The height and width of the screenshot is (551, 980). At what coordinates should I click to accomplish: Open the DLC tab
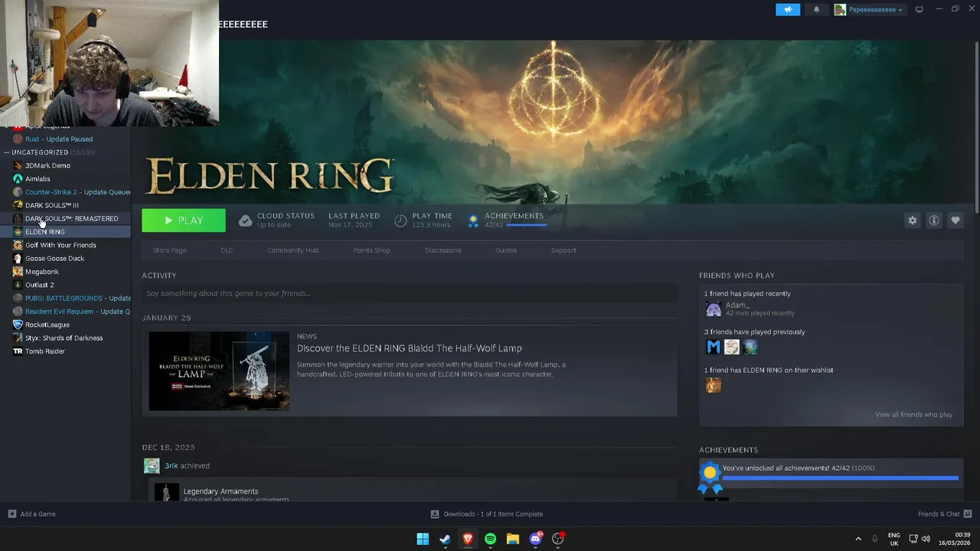[227, 250]
